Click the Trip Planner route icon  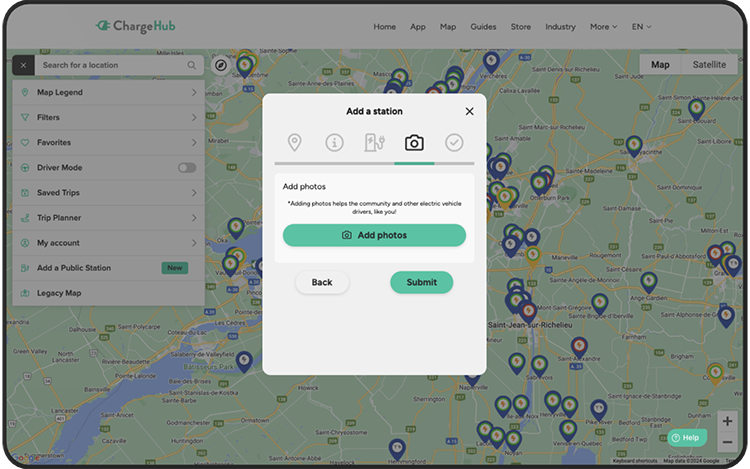25,218
